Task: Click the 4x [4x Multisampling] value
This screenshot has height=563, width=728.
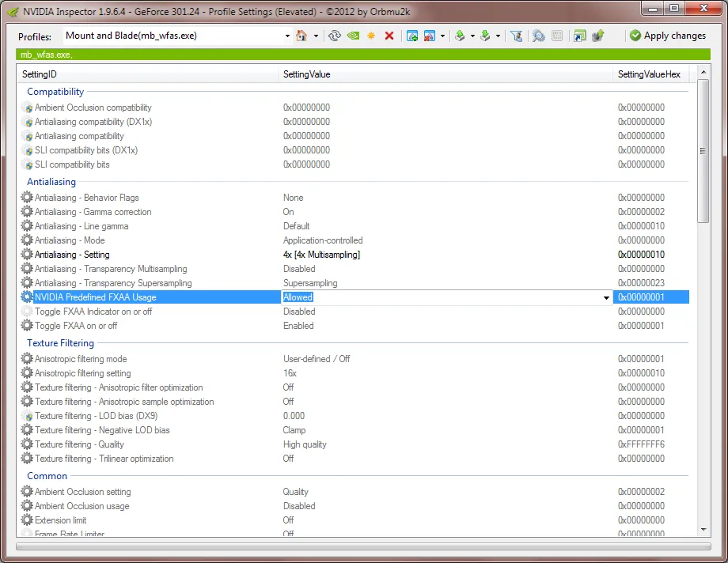Action: 321,255
